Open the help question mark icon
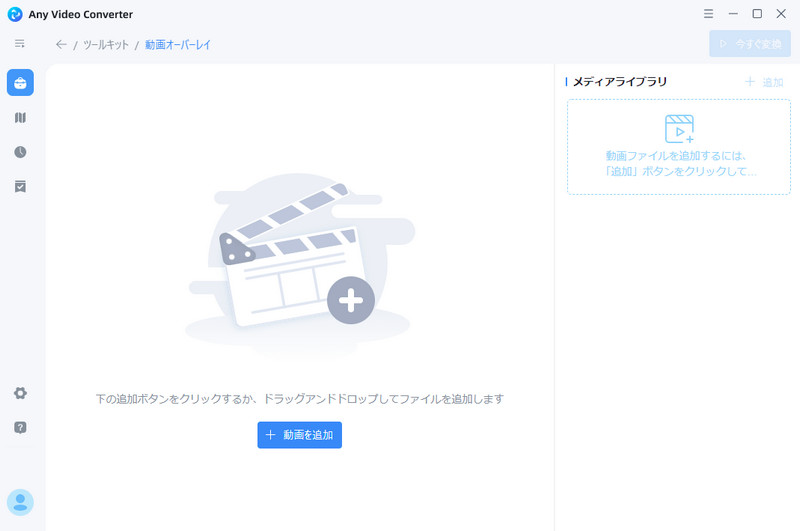The height and width of the screenshot is (531, 800). 20,427
